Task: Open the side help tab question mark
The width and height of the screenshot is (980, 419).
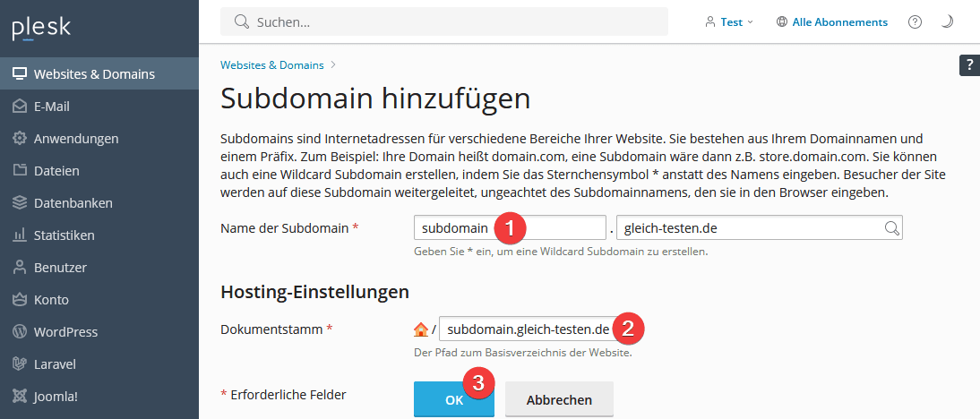Action: tap(969, 65)
